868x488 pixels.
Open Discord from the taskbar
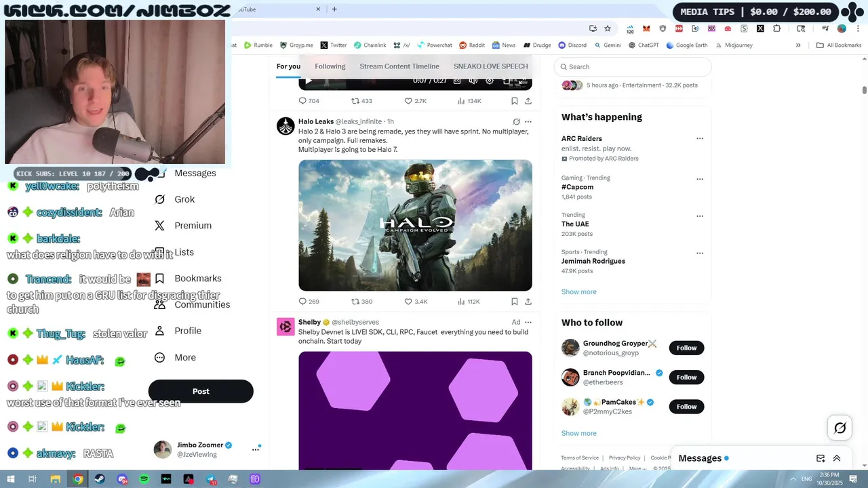(x=122, y=479)
